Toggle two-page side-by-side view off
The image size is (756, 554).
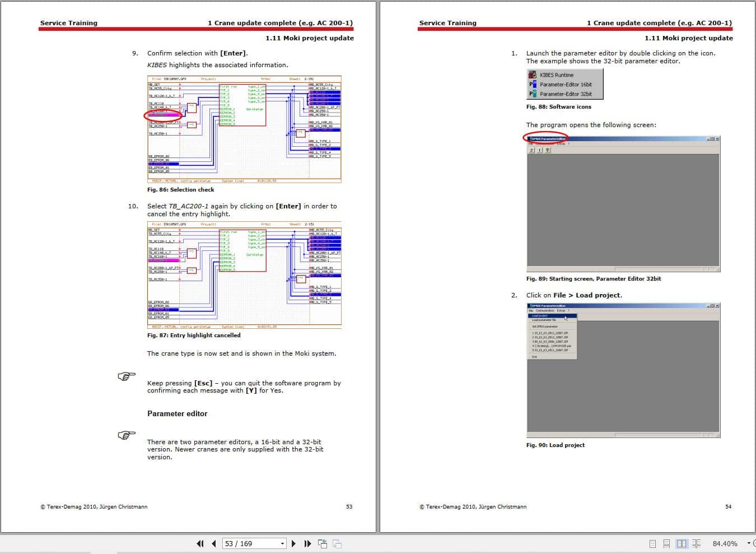(682, 543)
